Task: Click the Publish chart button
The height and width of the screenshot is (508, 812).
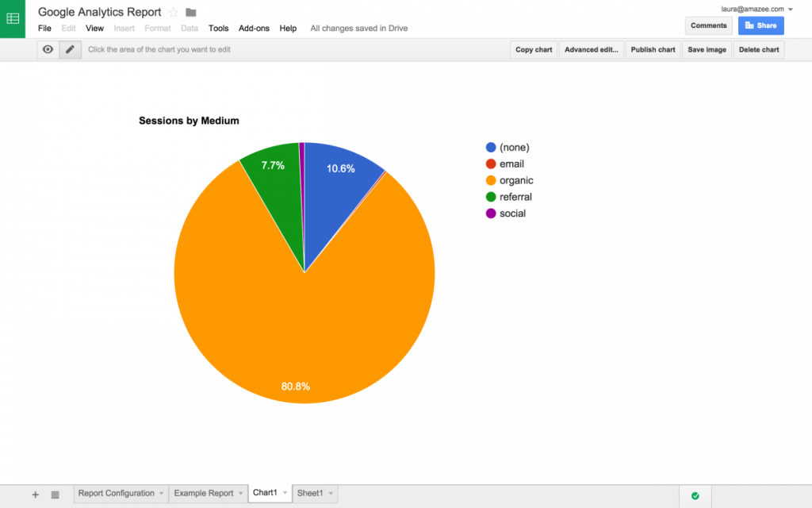Action: tap(653, 50)
